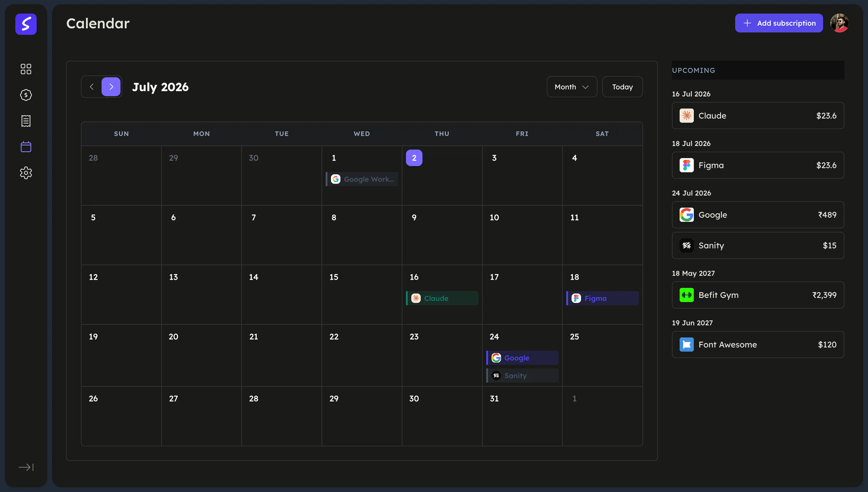This screenshot has height=492, width=868.
Task: Select highlighted date 2 in calendar
Action: point(414,158)
